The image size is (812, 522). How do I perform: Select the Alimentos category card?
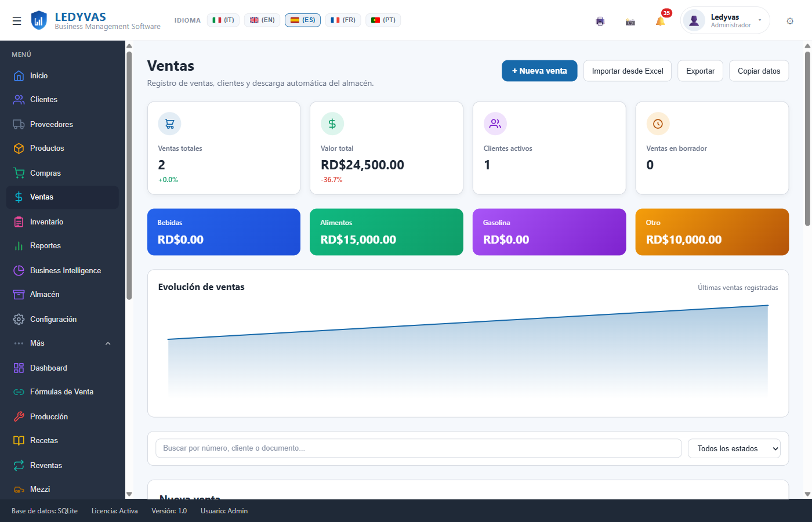[386, 232]
